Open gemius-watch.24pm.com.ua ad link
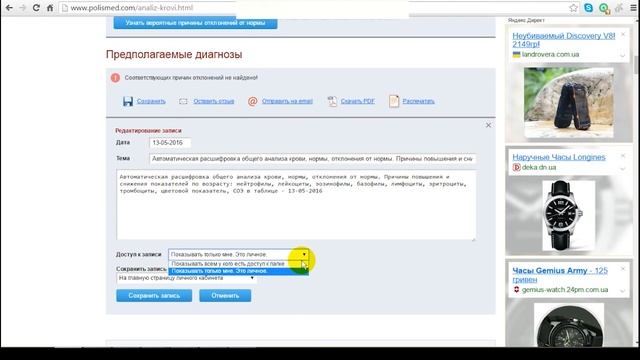Viewport: 640px width, 360px height. click(565, 290)
